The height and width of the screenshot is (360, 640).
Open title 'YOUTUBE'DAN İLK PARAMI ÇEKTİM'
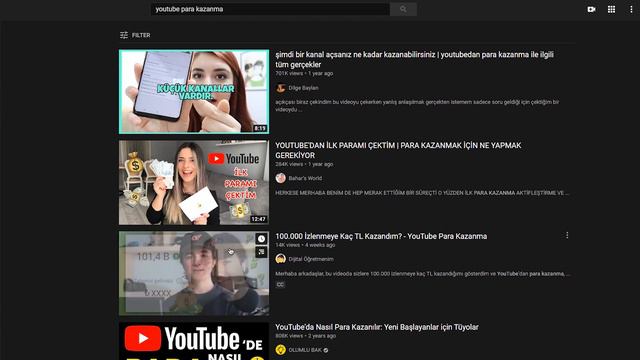click(398, 150)
